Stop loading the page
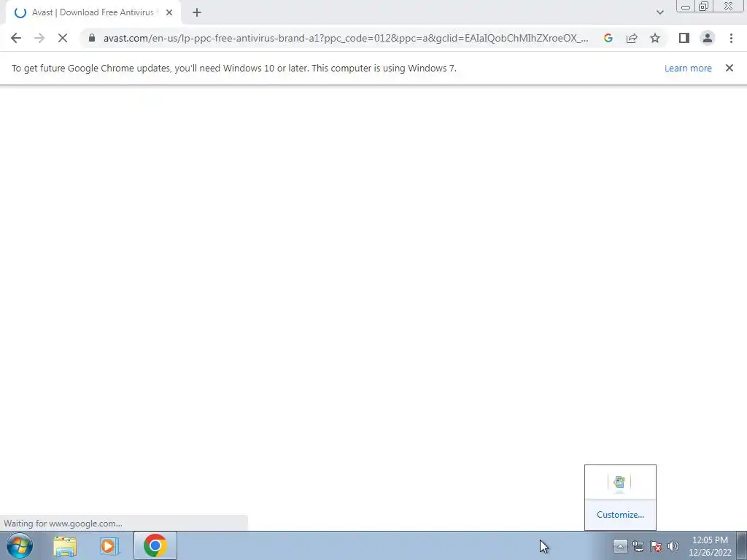The image size is (747, 560). (x=63, y=38)
